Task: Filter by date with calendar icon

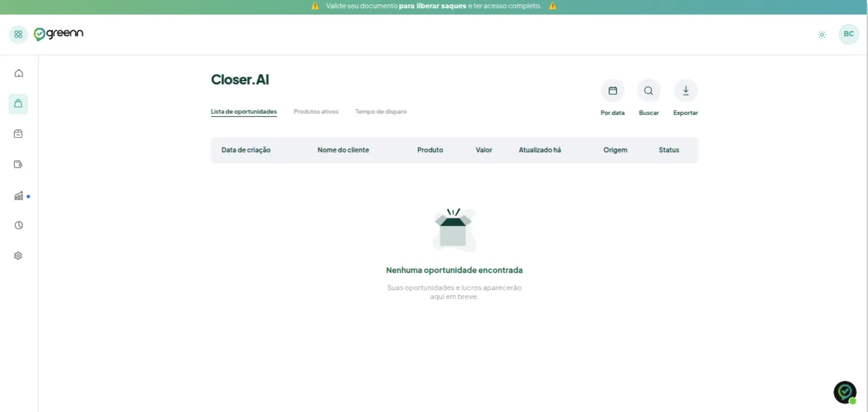Action: (612, 91)
